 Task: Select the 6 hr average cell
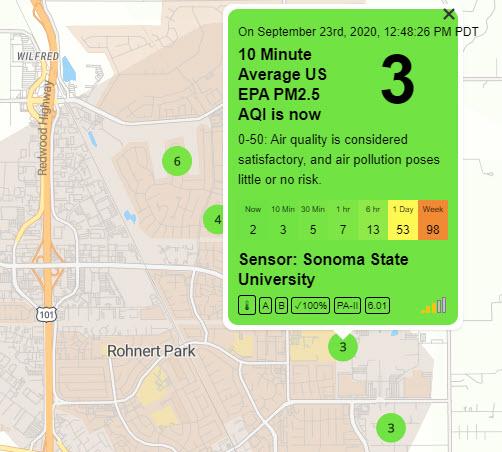pyautogui.click(x=373, y=220)
